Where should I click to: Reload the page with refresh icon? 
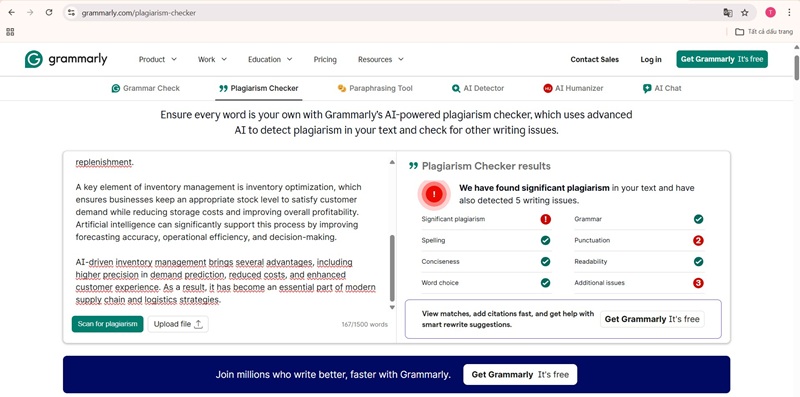coord(49,13)
